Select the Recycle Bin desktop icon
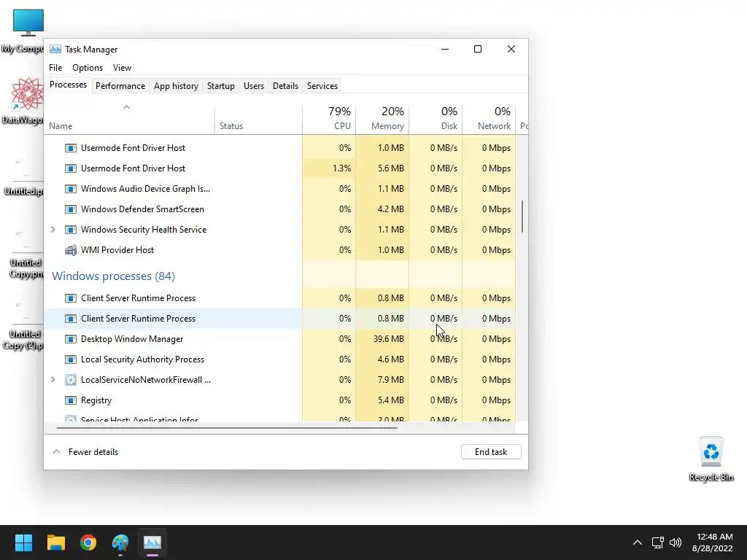 point(711,459)
